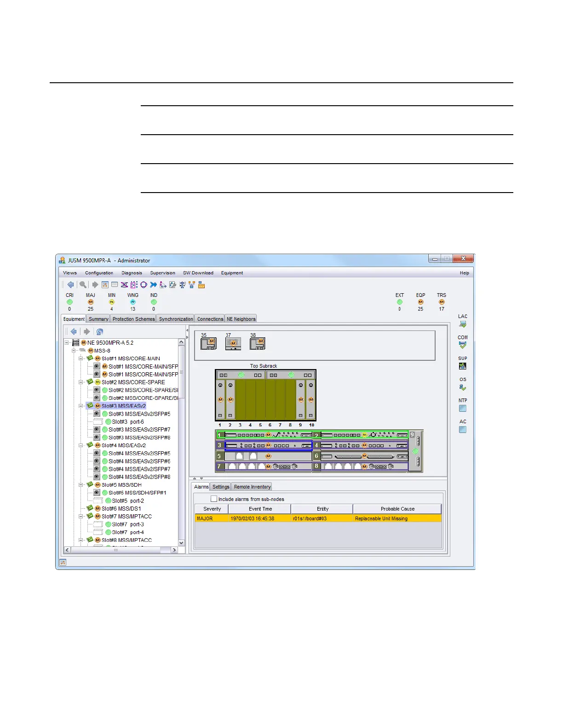
Task: Collapse Slot#3 MSS/EASv2 node
Action: click(80, 406)
